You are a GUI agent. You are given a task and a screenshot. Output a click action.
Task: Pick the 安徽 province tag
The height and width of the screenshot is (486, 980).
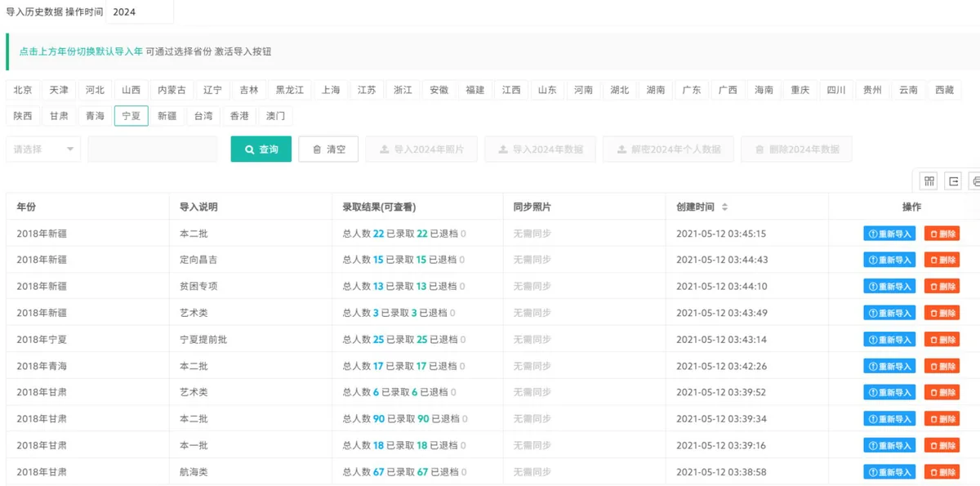(x=439, y=90)
